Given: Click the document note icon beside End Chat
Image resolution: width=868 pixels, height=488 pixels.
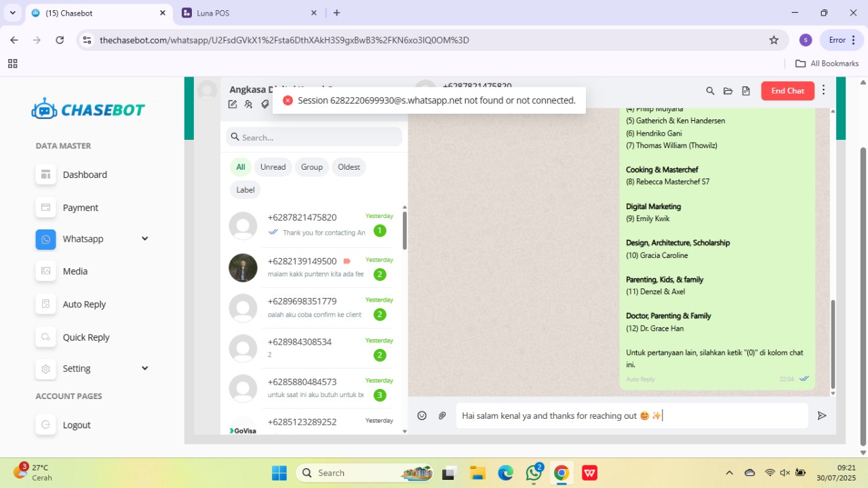Looking at the screenshot, I should click(x=746, y=91).
